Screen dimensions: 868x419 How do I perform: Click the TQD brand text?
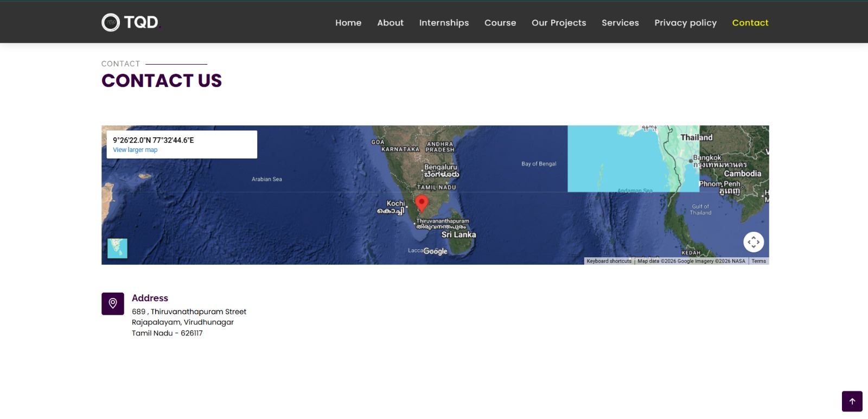point(142,22)
